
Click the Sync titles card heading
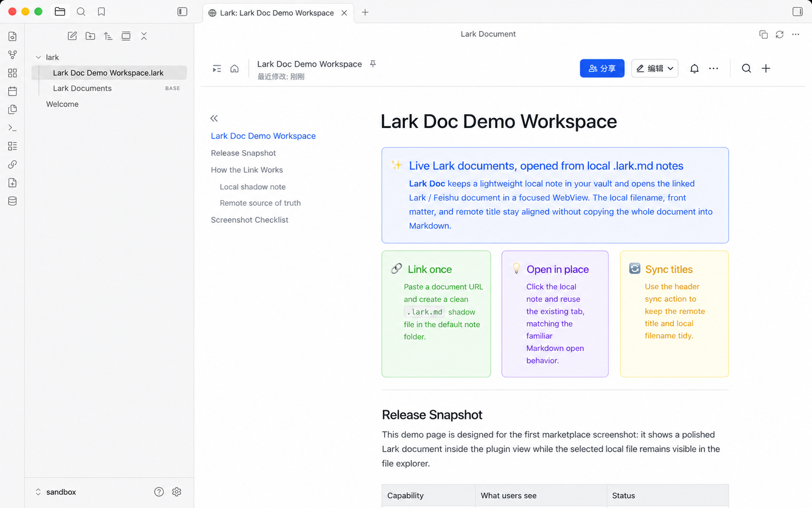669,269
